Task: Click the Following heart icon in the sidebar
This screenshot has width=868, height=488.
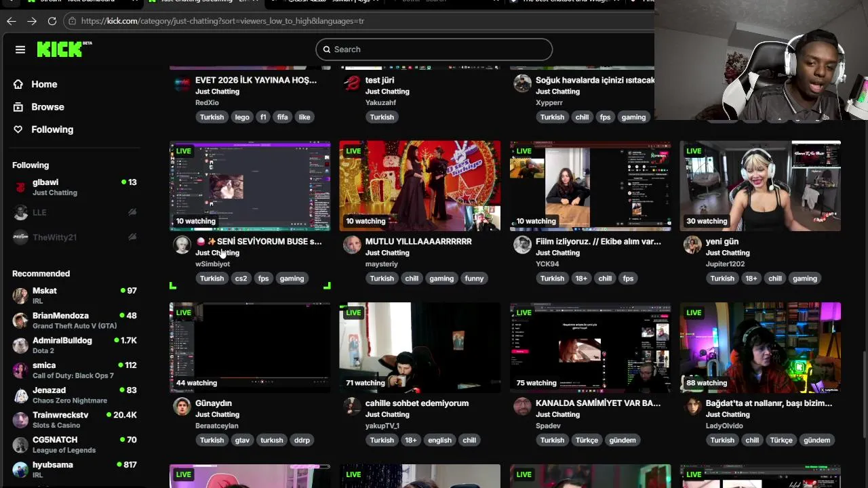Action: (18, 129)
